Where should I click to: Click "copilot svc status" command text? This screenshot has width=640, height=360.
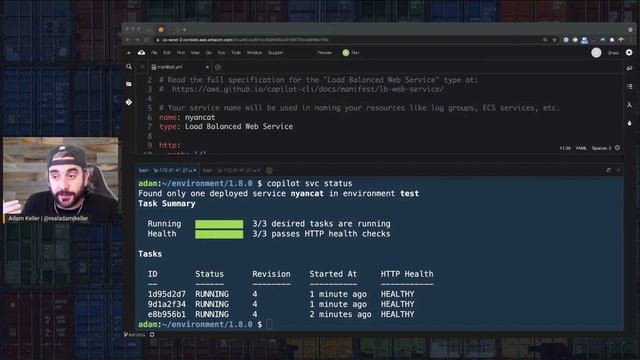click(x=309, y=184)
